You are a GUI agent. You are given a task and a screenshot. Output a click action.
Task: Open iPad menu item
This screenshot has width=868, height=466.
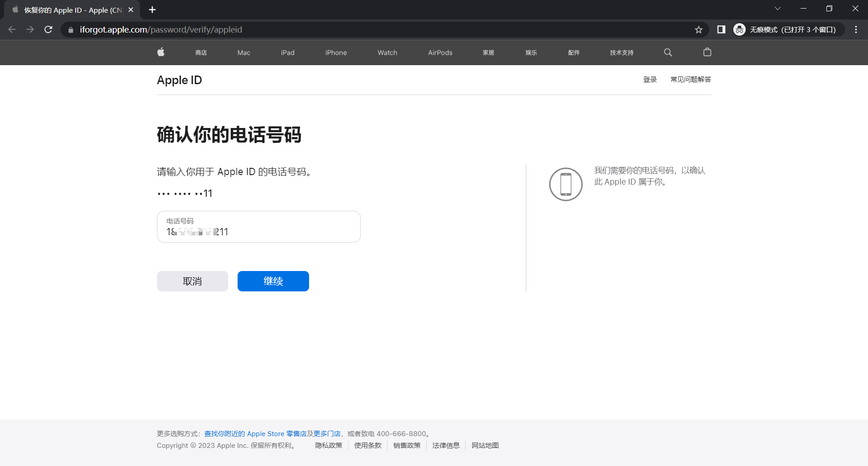tap(288, 52)
